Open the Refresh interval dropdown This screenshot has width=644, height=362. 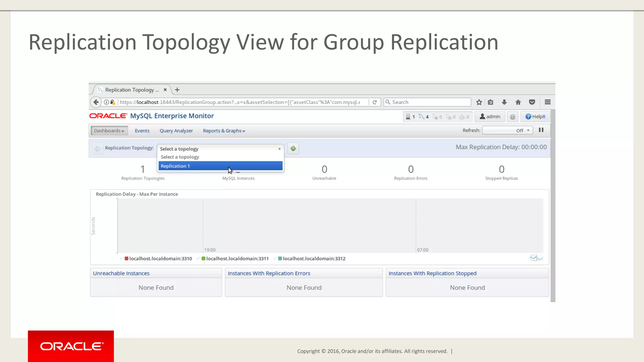point(508,130)
